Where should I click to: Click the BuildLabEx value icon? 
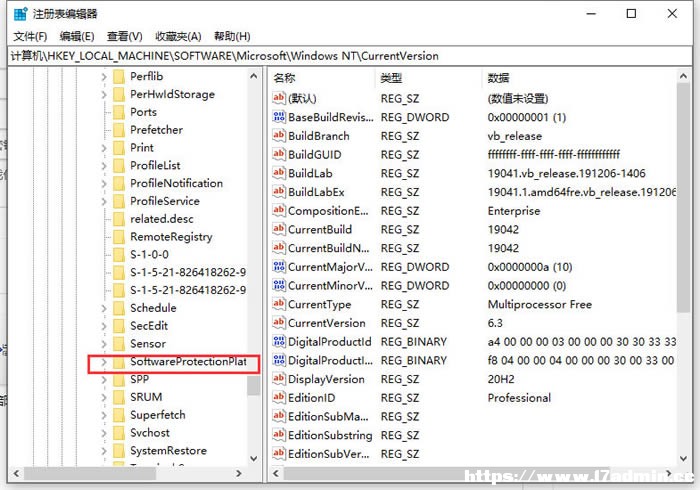279,192
